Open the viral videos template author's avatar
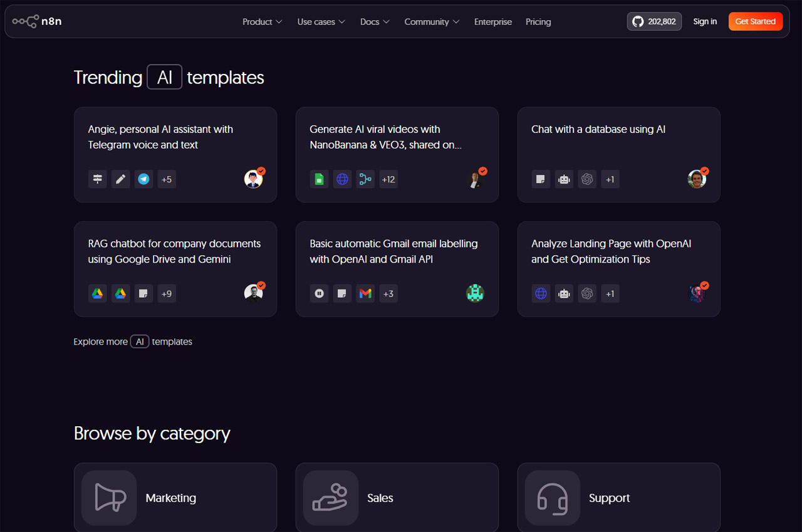This screenshot has height=532, width=802. coord(475,179)
